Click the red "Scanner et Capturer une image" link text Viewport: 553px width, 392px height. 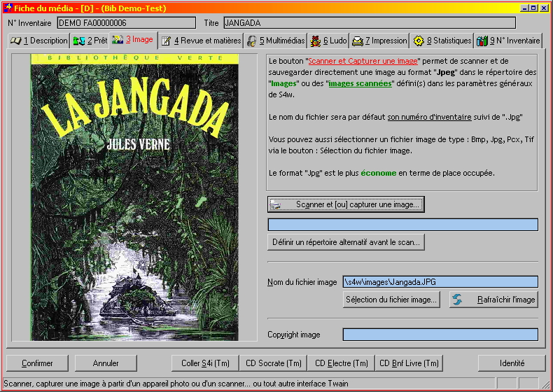pos(363,61)
